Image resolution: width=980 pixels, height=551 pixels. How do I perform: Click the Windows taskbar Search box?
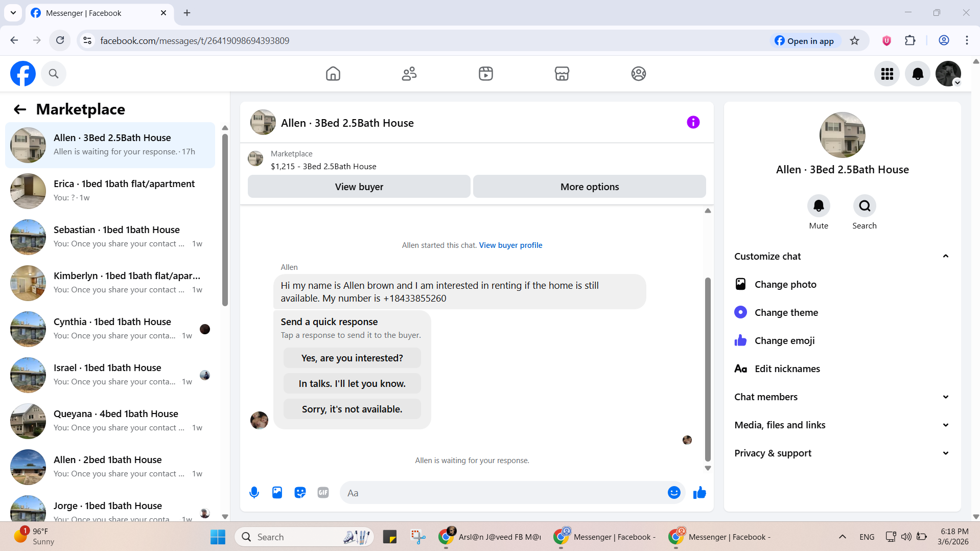tap(305, 537)
